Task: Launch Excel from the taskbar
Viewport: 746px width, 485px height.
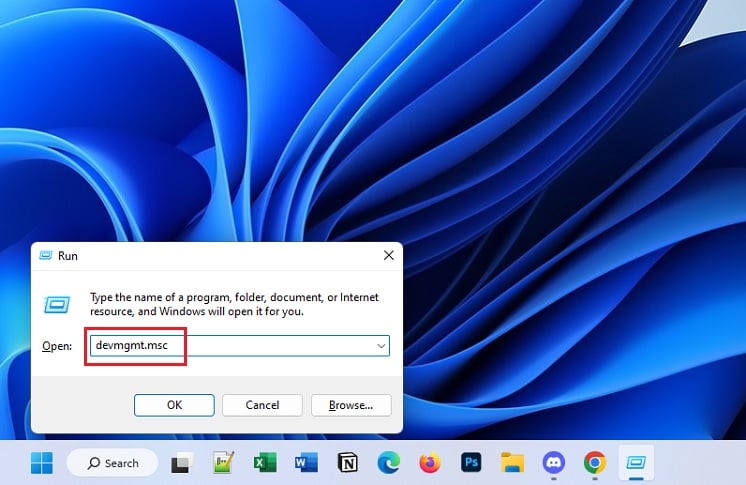Action: pyautogui.click(x=265, y=463)
